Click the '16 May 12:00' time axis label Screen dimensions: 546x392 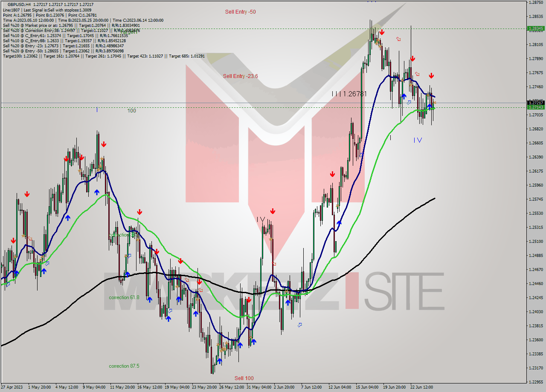click(150, 387)
